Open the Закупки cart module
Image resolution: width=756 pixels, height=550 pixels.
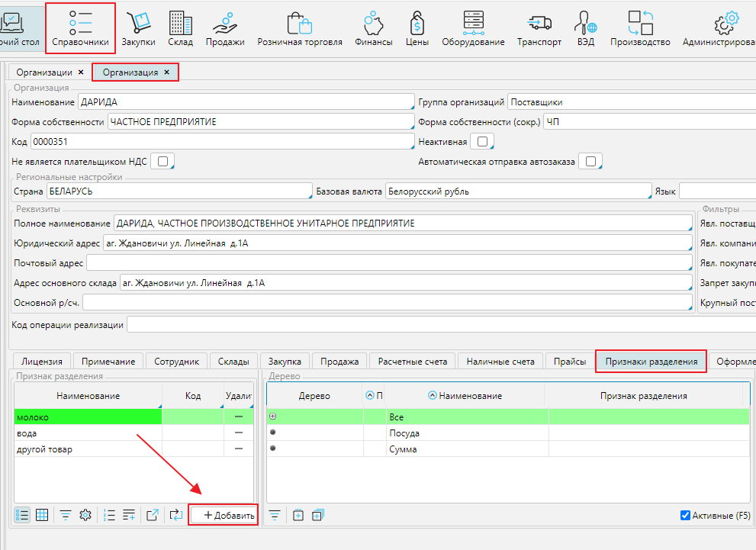coord(138,28)
